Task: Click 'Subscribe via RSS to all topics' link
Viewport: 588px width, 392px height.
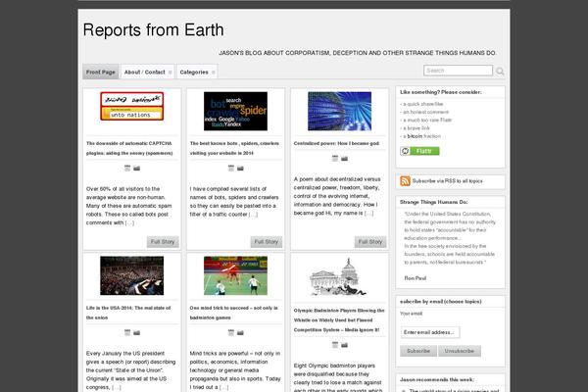Action: tap(448, 180)
